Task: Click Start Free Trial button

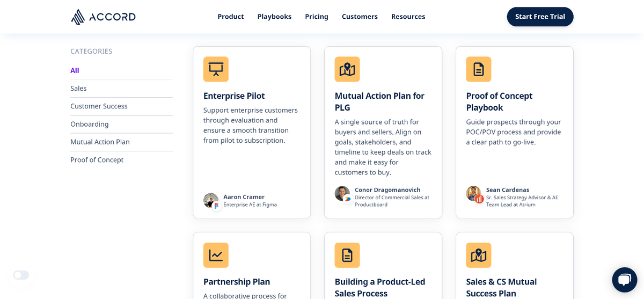Action: (540, 17)
